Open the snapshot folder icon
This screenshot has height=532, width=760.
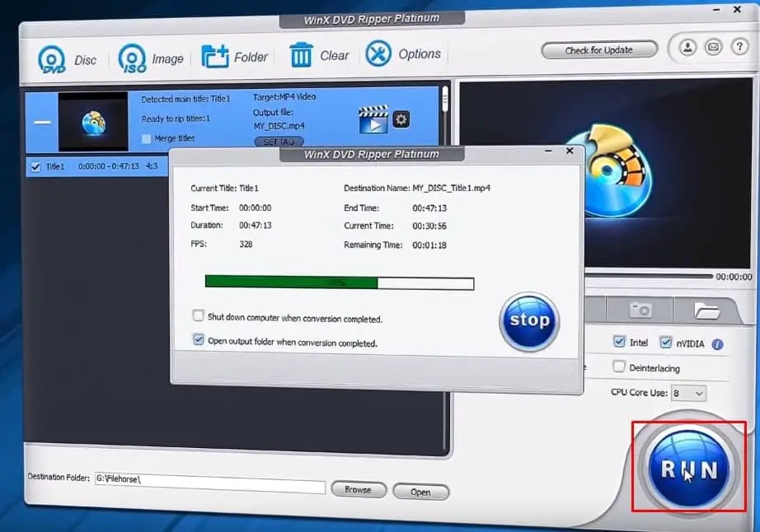pos(706,310)
